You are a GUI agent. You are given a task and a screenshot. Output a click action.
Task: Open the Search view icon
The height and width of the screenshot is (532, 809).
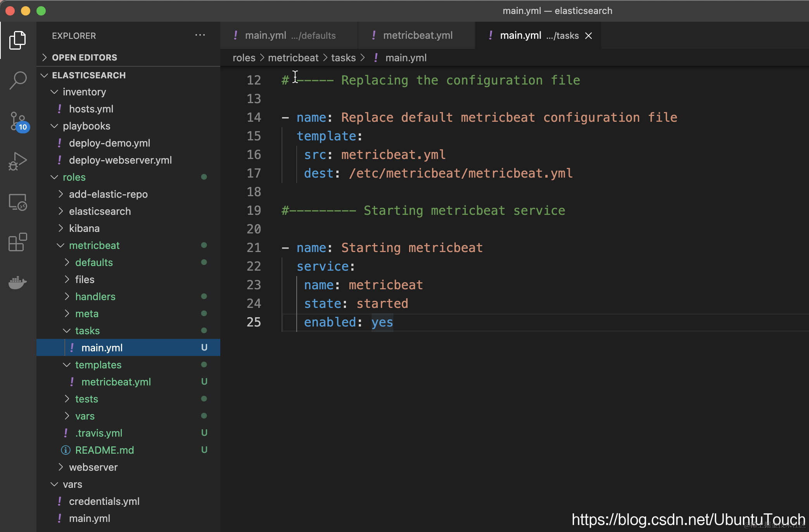(x=17, y=80)
